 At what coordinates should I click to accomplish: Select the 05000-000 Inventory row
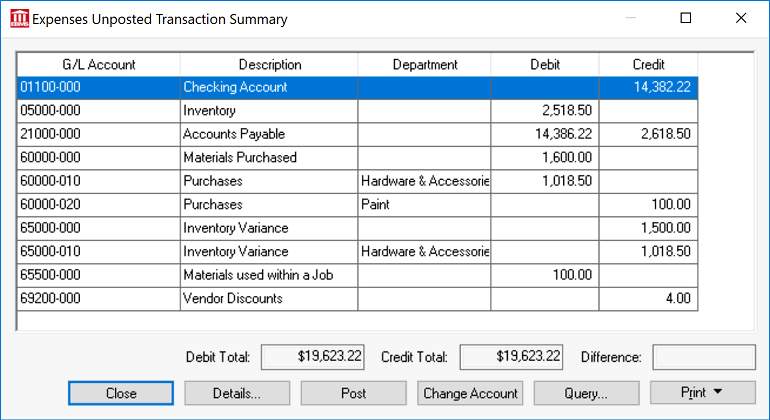pyautogui.click(x=358, y=111)
